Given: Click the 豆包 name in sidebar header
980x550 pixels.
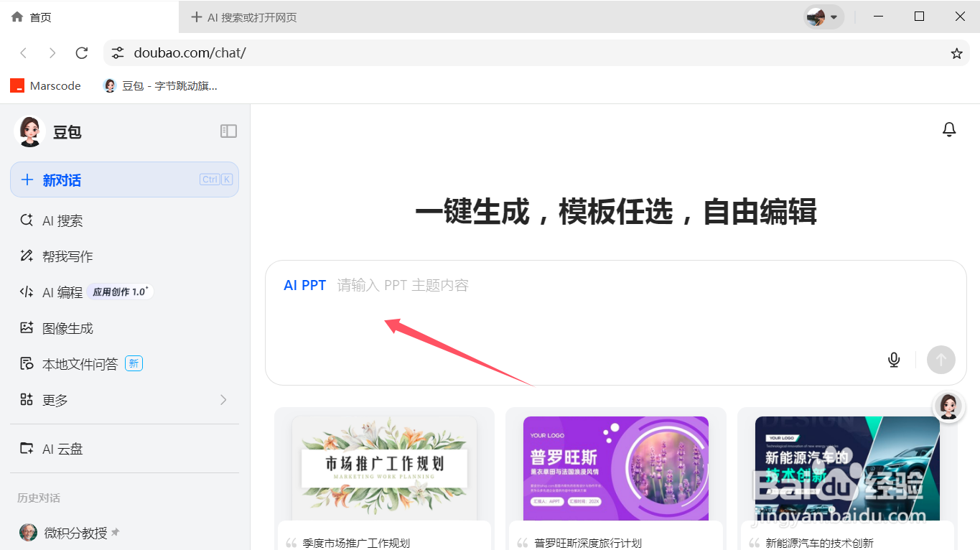Looking at the screenshot, I should (x=67, y=132).
